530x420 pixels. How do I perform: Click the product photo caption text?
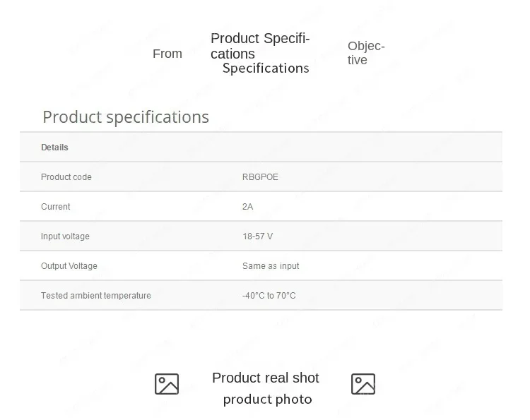point(267,400)
